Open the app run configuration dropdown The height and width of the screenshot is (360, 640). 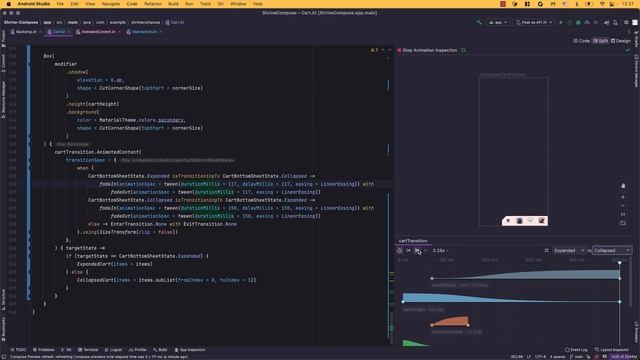498,22
